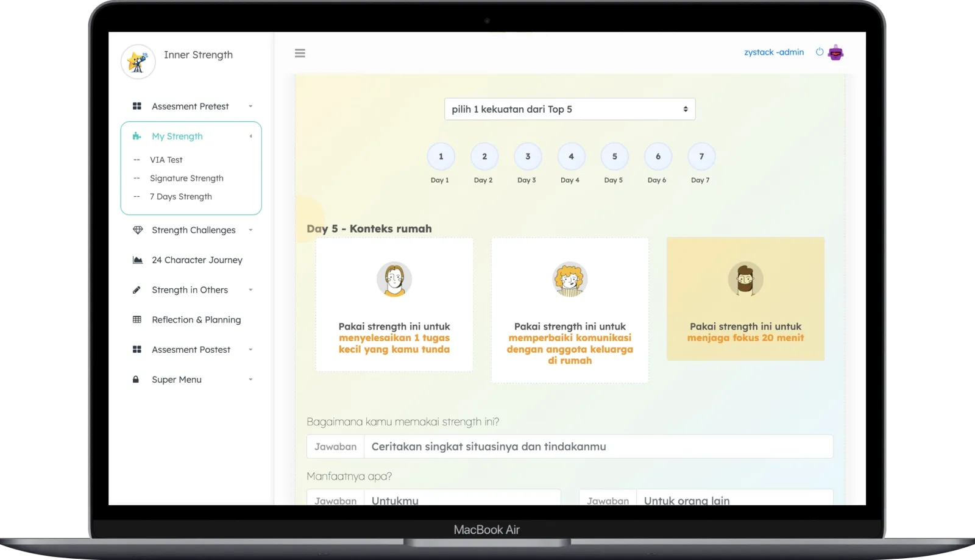Click 'Ceritakan singkat situasinya dan tindakanmu' field
The height and width of the screenshot is (560, 975).
[598, 447]
